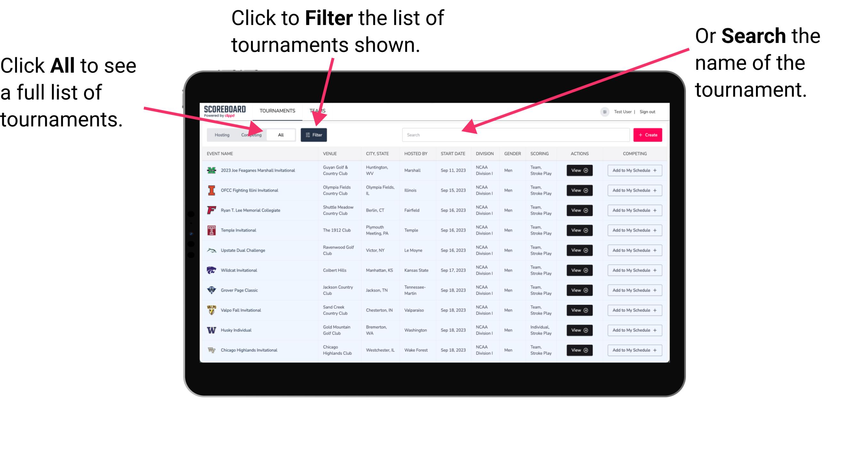Click the Washington Huskies team icon
This screenshot has height=467, width=868.
click(x=212, y=330)
